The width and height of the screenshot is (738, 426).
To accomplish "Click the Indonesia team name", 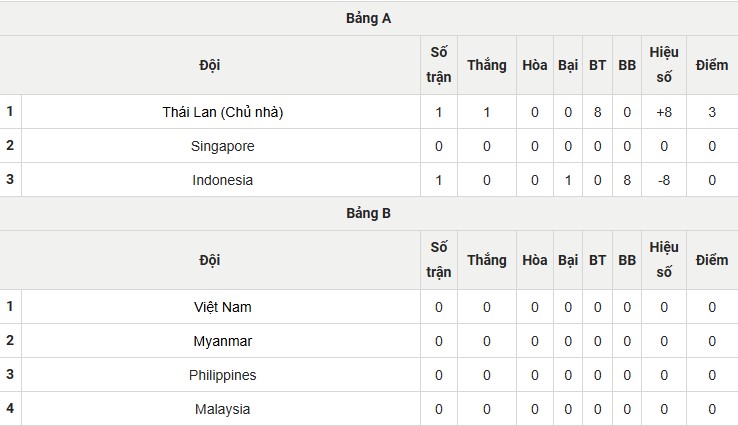I will pyautogui.click(x=222, y=180).
